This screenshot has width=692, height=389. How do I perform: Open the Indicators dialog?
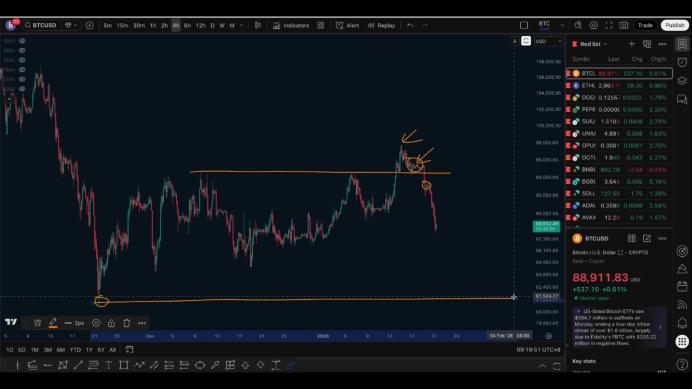coord(291,26)
